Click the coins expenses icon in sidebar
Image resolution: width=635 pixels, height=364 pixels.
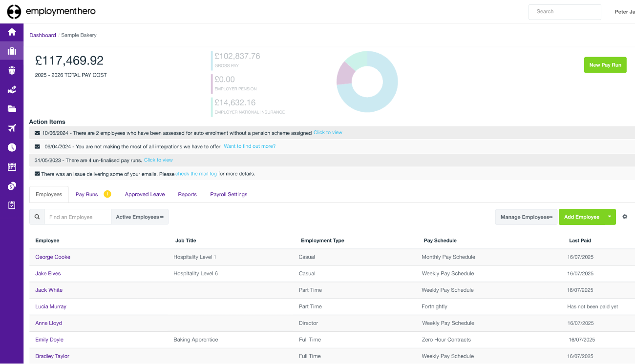[x=12, y=186]
